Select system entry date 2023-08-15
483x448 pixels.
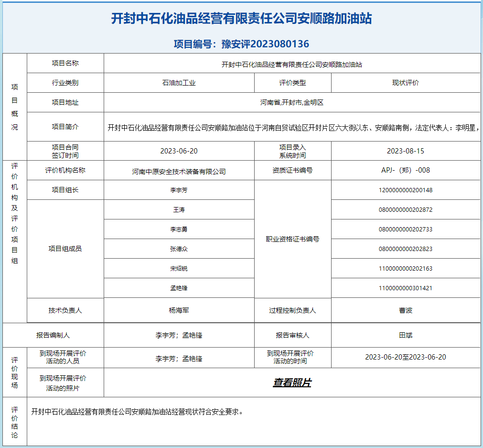(x=406, y=151)
